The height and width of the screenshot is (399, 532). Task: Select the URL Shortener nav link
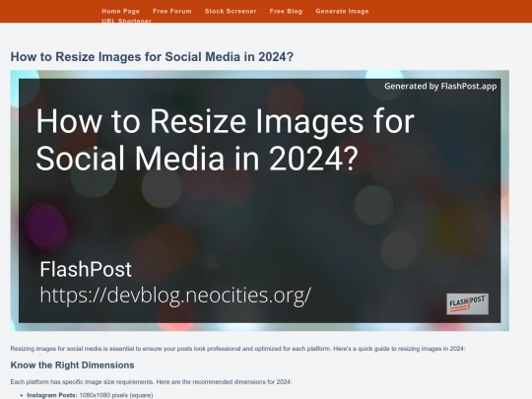tap(126, 21)
